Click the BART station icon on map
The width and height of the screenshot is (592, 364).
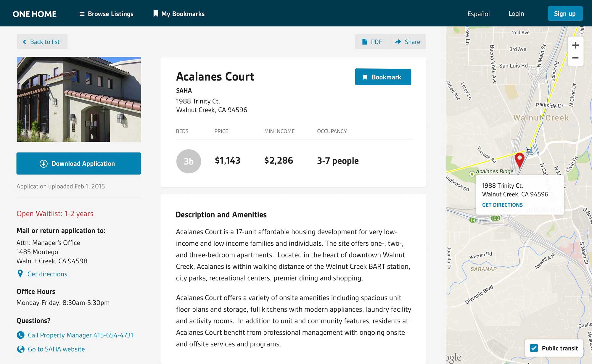click(x=529, y=150)
